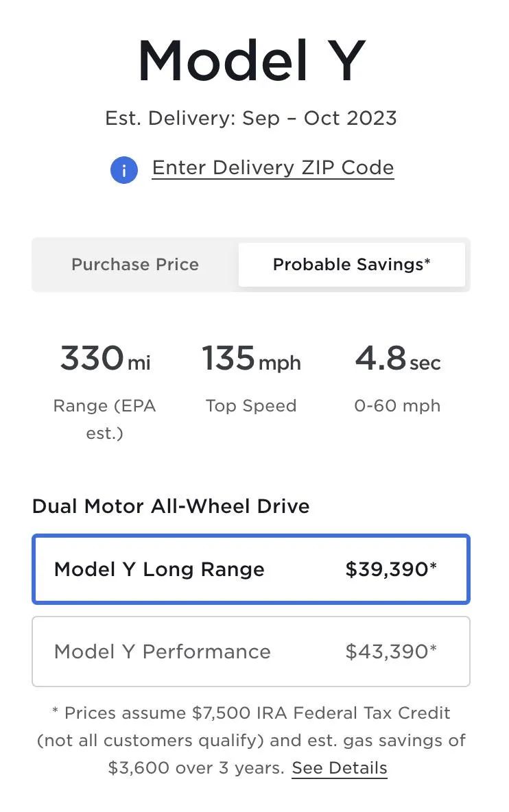
Task: Click the Est. Delivery Sep – Oct 2023 text
Action: click(x=251, y=118)
